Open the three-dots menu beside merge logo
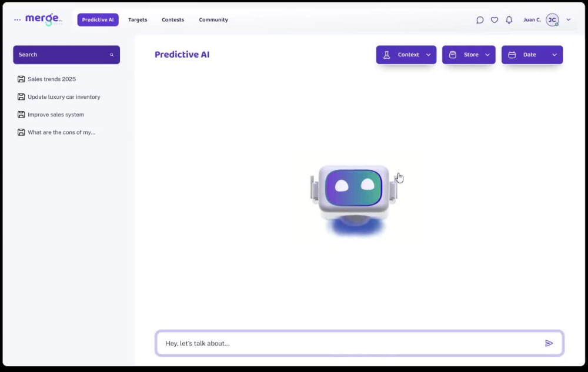 point(17,20)
